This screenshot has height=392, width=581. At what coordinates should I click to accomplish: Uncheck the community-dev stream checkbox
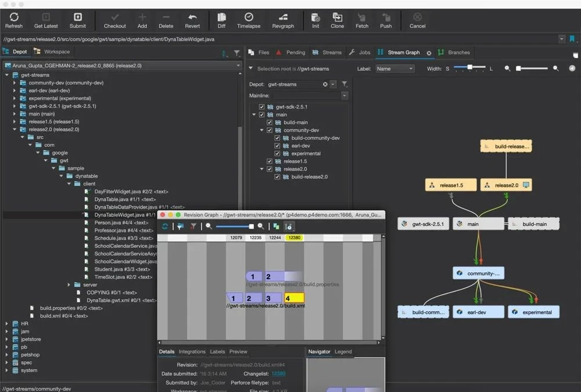click(x=270, y=130)
